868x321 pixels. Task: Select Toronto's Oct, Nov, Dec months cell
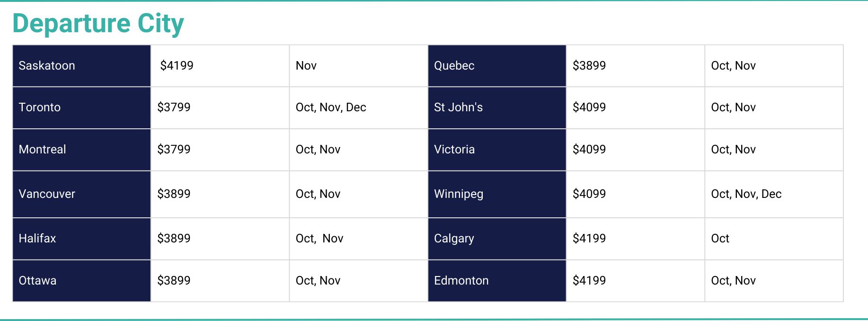pyautogui.click(x=358, y=107)
